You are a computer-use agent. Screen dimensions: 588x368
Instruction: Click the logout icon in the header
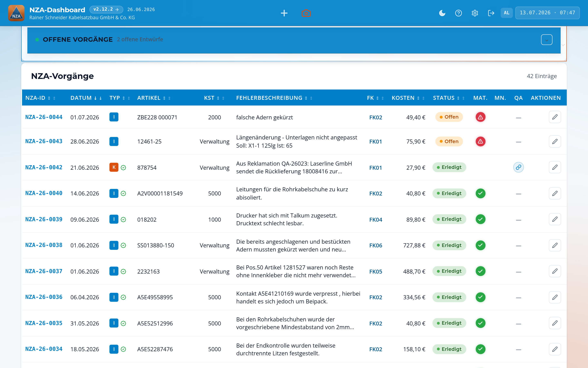[491, 13]
